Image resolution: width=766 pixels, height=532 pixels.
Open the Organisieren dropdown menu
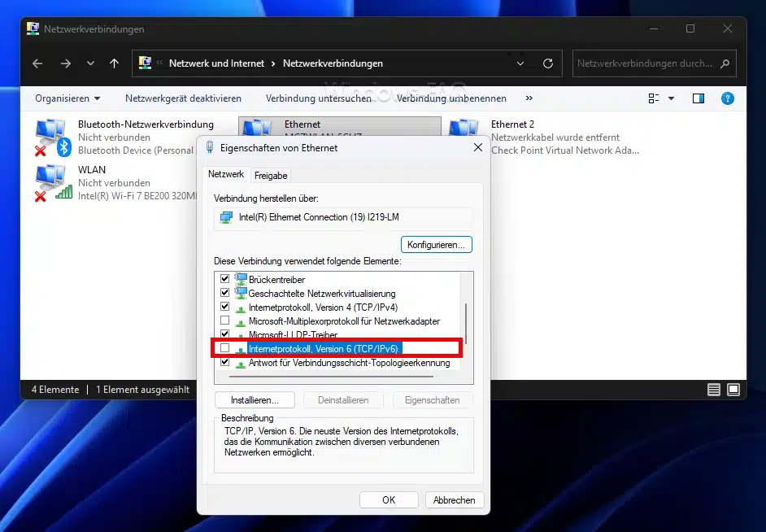pyautogui.click(x=67, y=98)
